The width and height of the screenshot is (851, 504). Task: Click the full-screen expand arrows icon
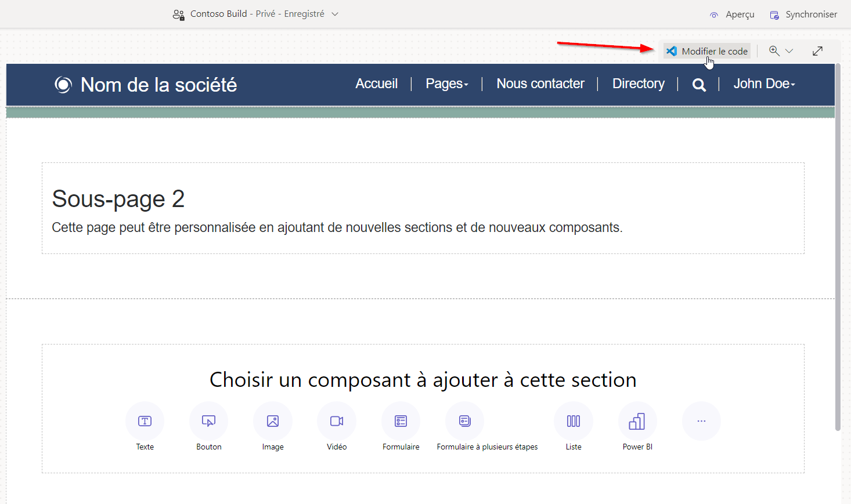817,51
